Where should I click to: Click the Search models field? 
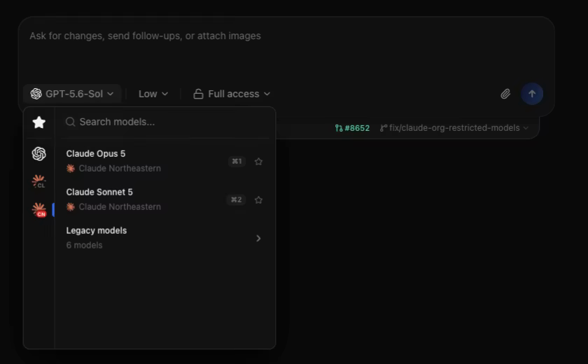[165, 122]
